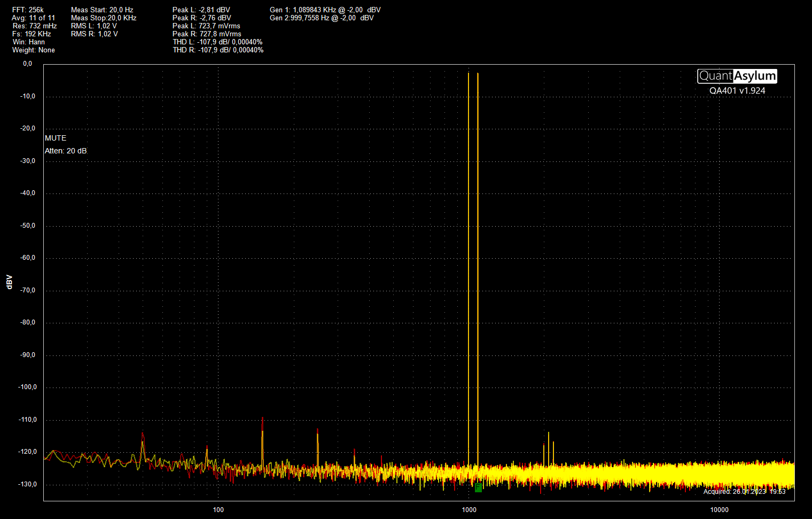Click the Win: Hann setting text
Image resolution: width=812 pixels, height=519 pixels.
click(29, 42)
